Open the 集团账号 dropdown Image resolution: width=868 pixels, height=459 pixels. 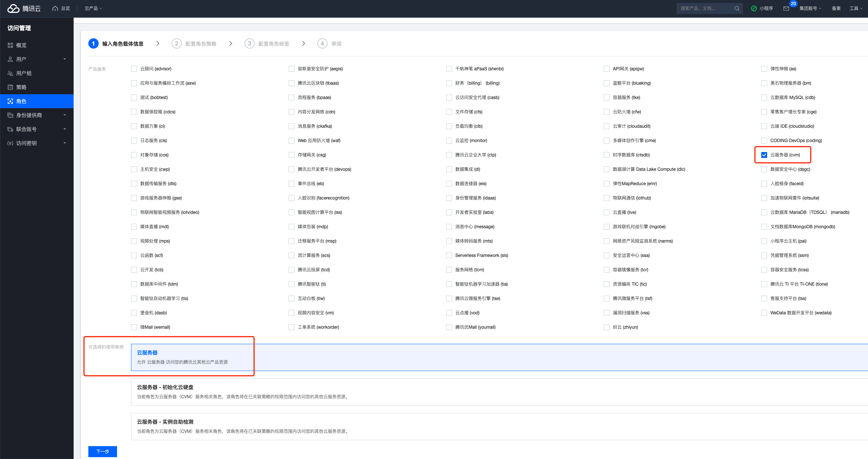pos(810,8)
